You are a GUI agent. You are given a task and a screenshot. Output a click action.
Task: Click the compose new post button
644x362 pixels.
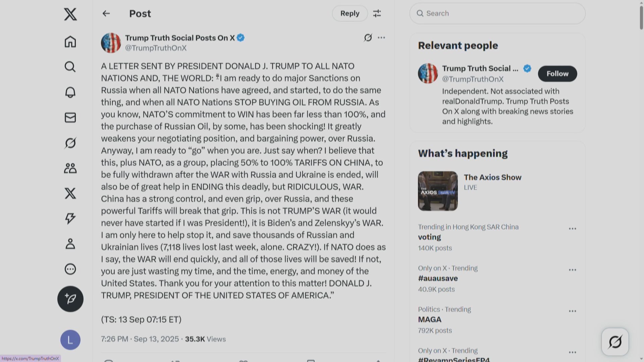[x=70, y=299]
